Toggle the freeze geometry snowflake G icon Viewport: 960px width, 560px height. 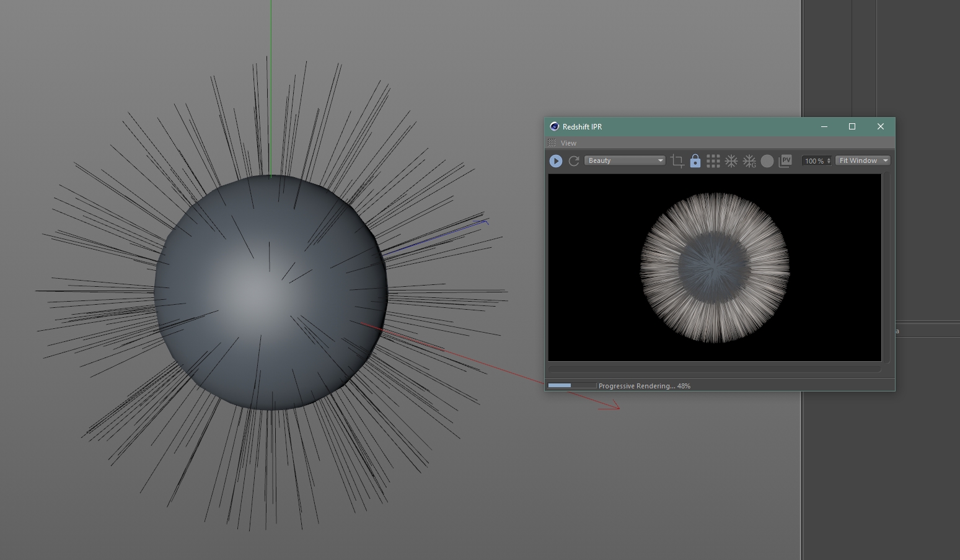pos(749,161)
